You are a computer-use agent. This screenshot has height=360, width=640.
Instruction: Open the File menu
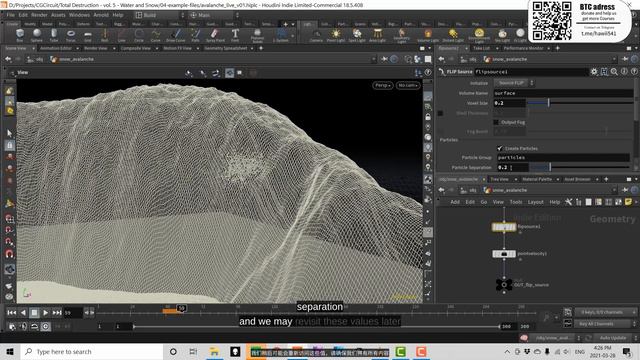tap(11, 15)
